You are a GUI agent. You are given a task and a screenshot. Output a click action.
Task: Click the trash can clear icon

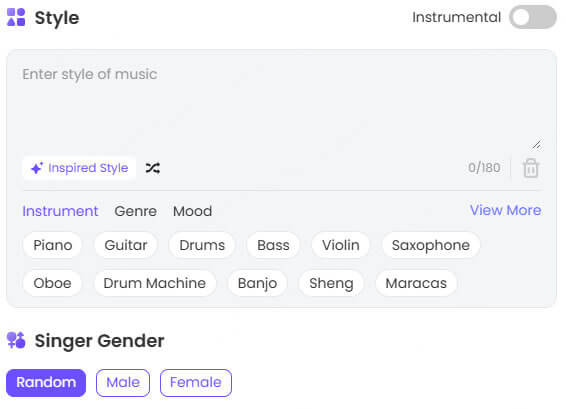[x=531, y=168]
